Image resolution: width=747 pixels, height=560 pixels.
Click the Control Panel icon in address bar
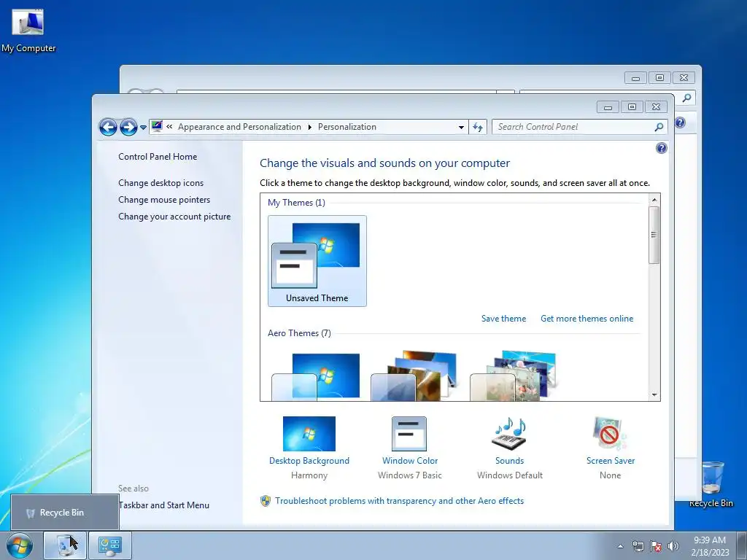coord(157,126)
